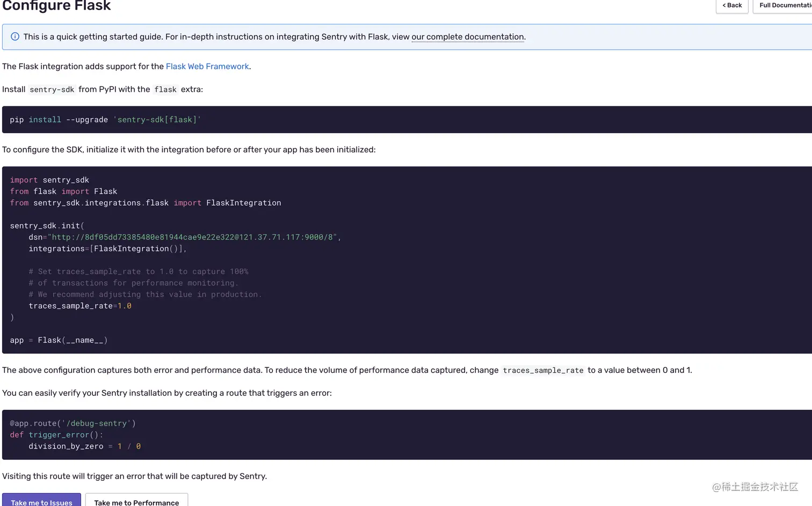Click 'from flask import Flask' line
Image resolution: width=812 pixels, height=506 pixels.
[63, 191]
